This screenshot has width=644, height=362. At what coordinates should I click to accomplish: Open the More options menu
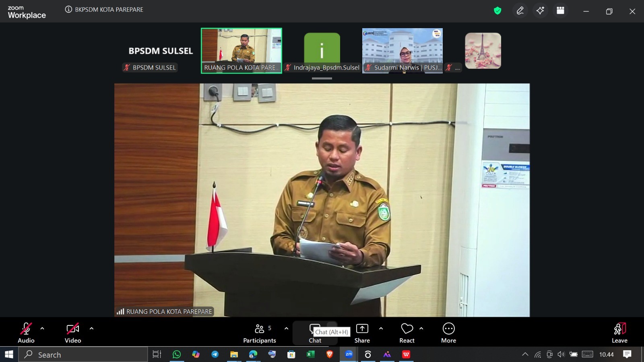tap(448, 333)
